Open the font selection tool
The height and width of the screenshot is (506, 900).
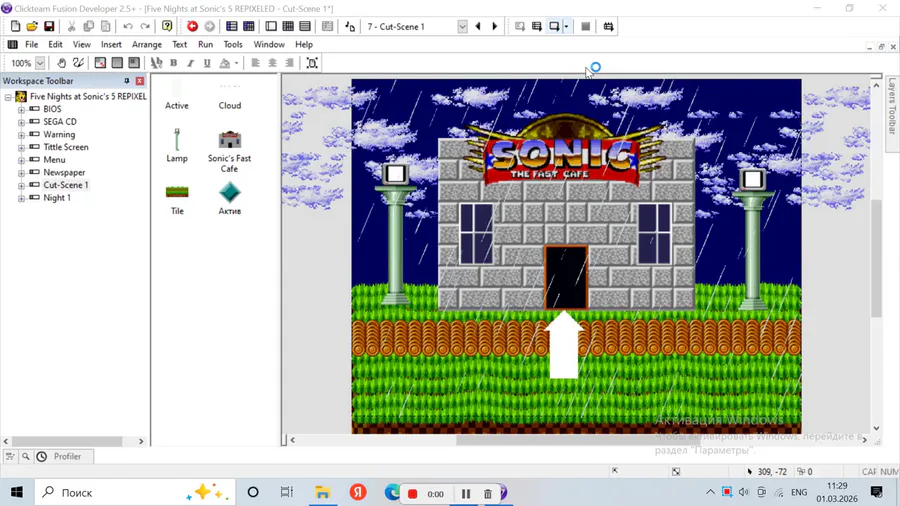pos(156,63)
